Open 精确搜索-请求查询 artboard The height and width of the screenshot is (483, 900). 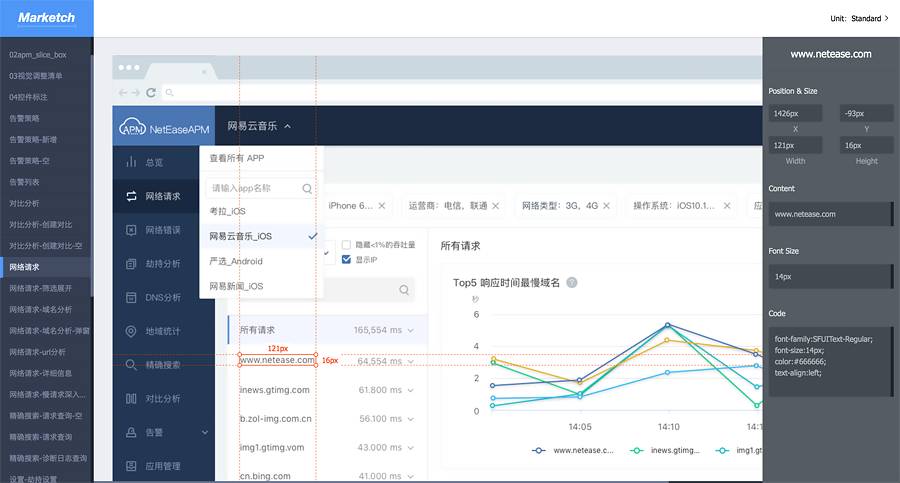tap(41, 437)
